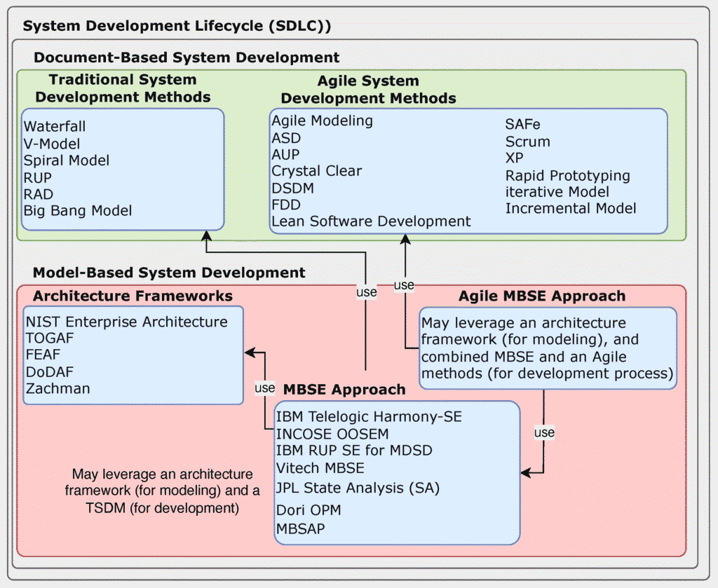Click 'use' label on arrow to Agile methods
The image size is (718, 588).
point(404,285)
